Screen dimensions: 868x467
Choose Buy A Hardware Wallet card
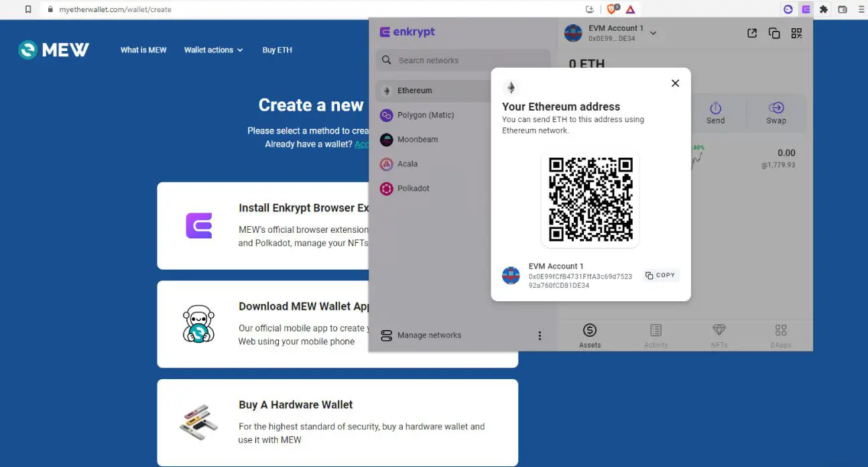[x=338, y=423]
